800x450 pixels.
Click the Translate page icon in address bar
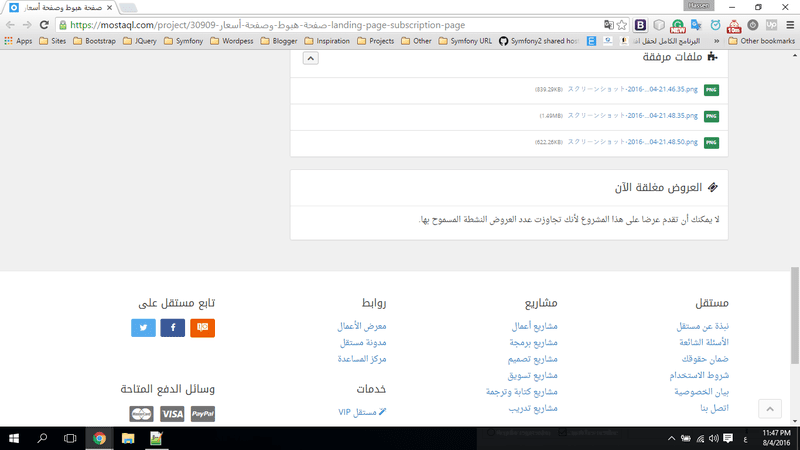(608, 25)
